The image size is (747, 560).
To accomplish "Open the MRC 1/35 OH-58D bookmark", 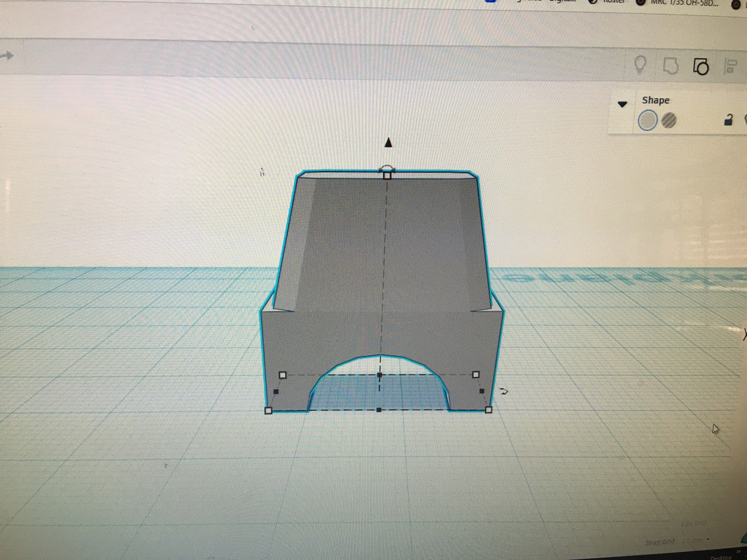I will pos(678,2).
